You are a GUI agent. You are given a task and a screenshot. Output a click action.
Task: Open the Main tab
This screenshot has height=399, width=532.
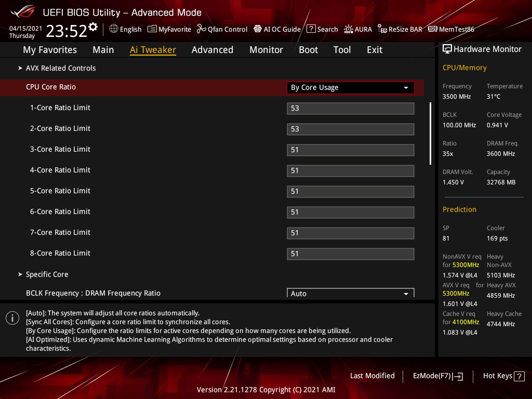(x=103, y=50)
